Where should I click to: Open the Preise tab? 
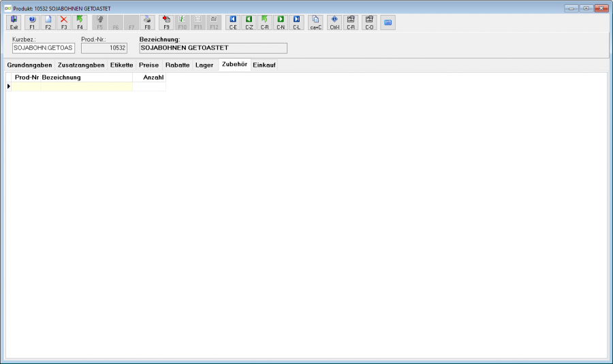pos(149,65)
